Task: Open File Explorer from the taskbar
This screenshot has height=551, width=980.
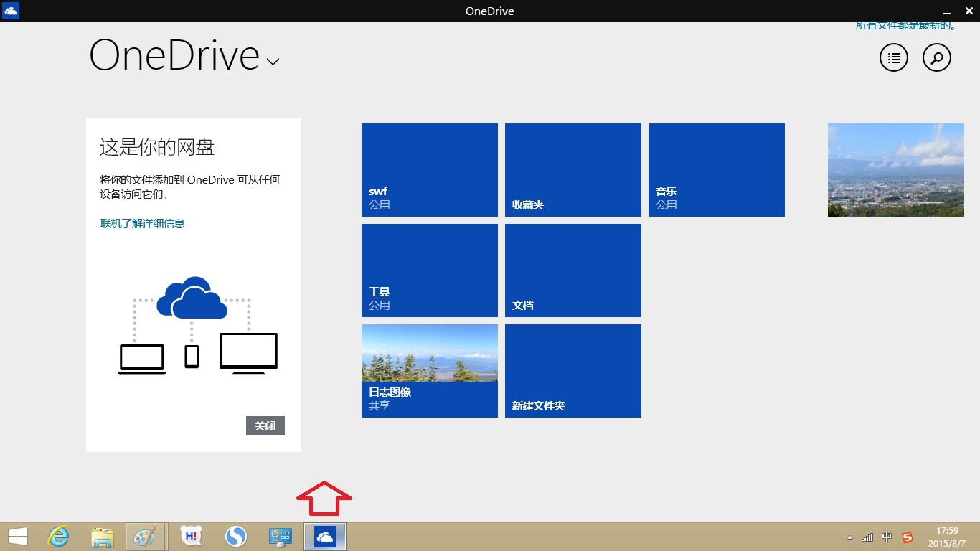Action: click(x=103, y=536)
